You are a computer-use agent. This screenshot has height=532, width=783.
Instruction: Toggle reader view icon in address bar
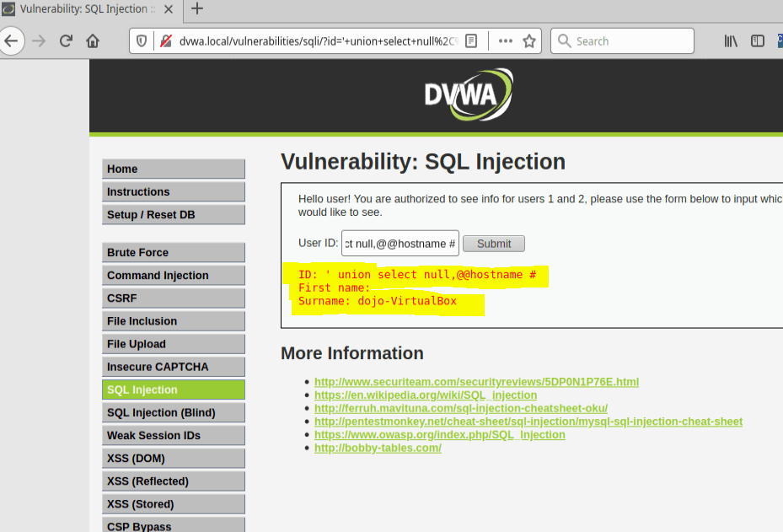pyautogui.click(x=472, y=41)
